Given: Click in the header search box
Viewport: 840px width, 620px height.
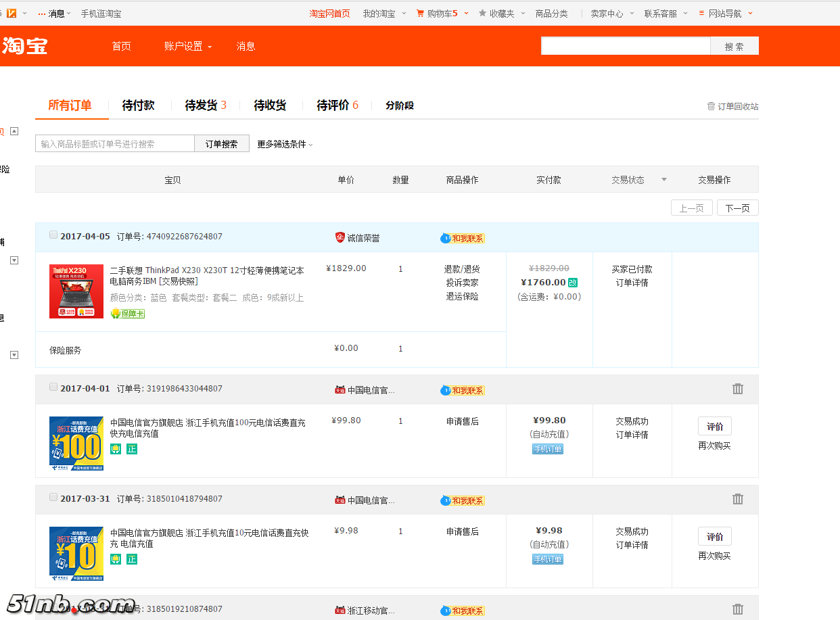Looking at the screenshot, I should point(626,46).
